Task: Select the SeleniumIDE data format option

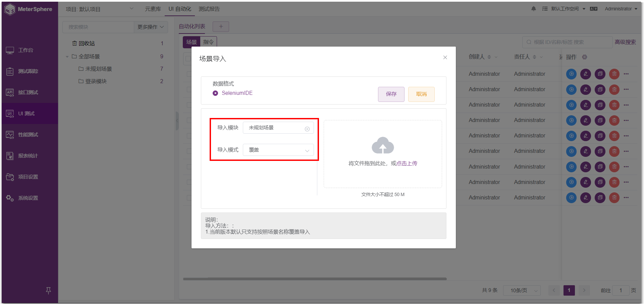Action: pyautogui.click(x=215, y=93)
